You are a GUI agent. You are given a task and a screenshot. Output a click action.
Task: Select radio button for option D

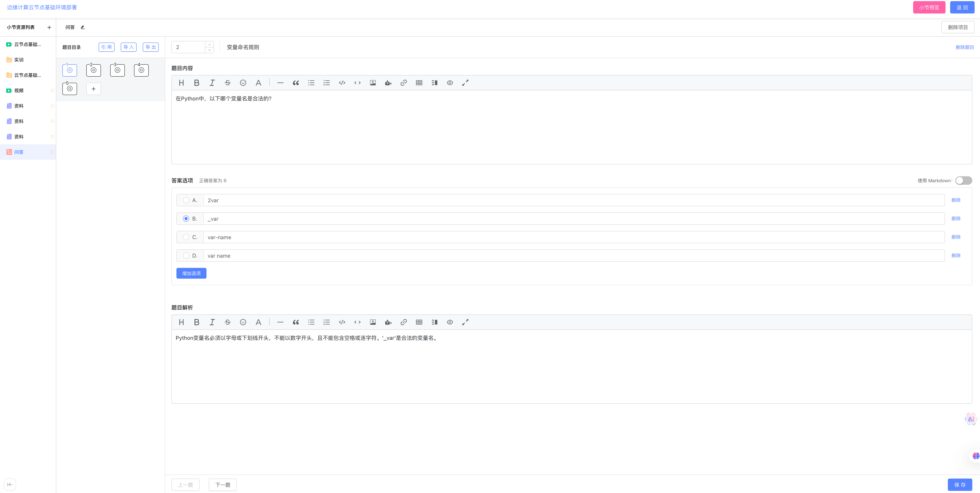[186, 256]
